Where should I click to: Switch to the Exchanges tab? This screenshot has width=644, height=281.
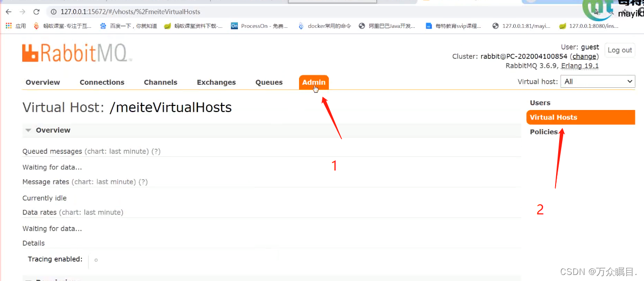216,82
